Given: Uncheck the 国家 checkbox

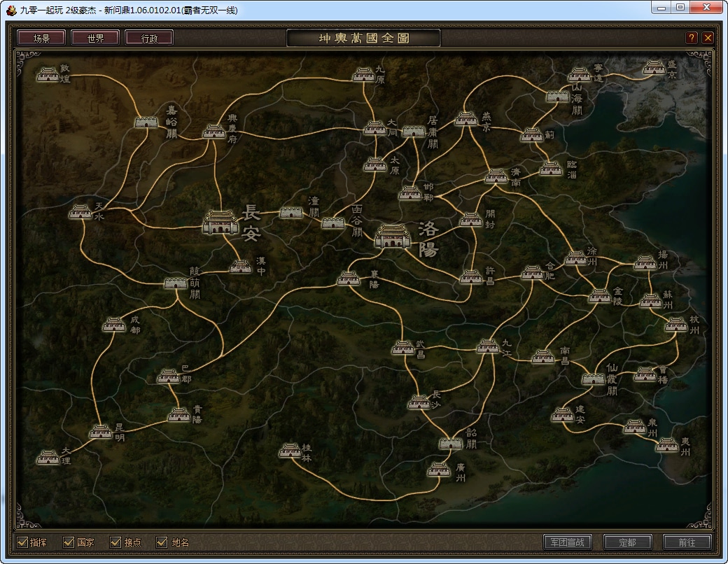Looking at the screenshot, I should point(69,542).
